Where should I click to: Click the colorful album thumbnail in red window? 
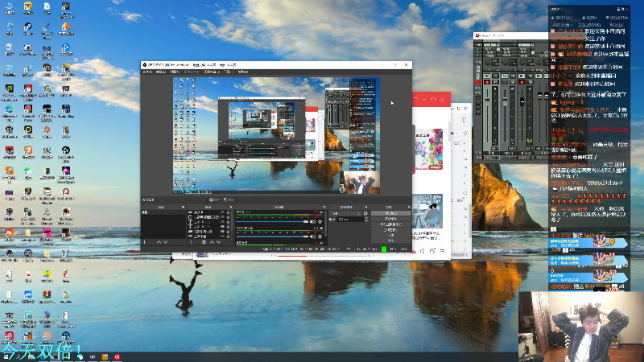pos(429,150)
